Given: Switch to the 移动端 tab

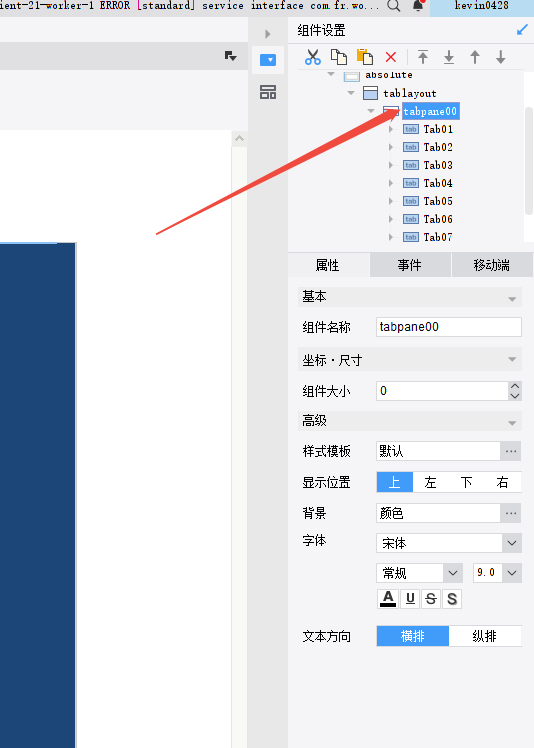Looking at the screenshot, I should (x=492, y=265).
